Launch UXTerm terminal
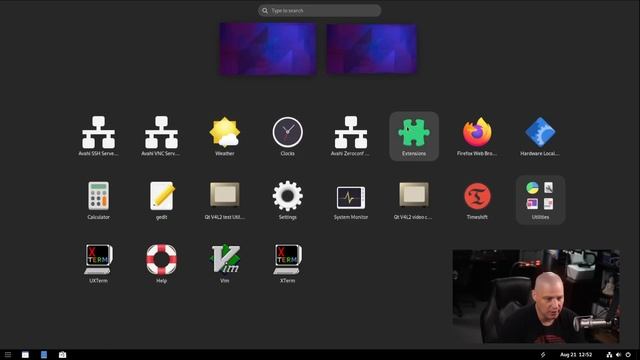 (98, 264)
